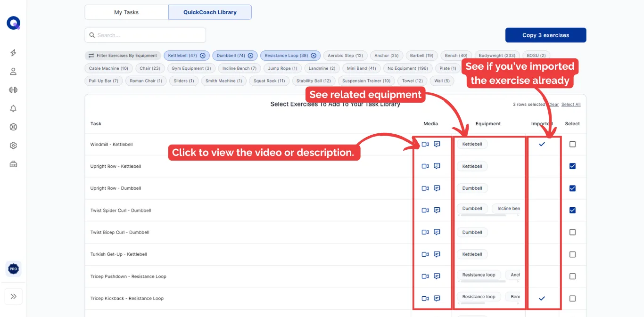Click the PRO badge icon
The image size is (644, 317).
tap(13, 269)
